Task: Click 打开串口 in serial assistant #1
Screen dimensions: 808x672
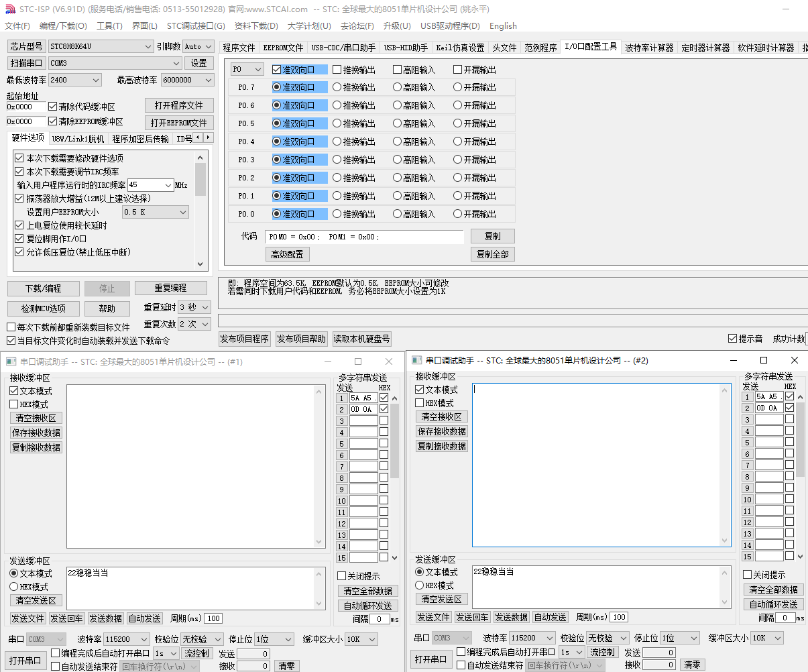Action: tap(25, 660)
